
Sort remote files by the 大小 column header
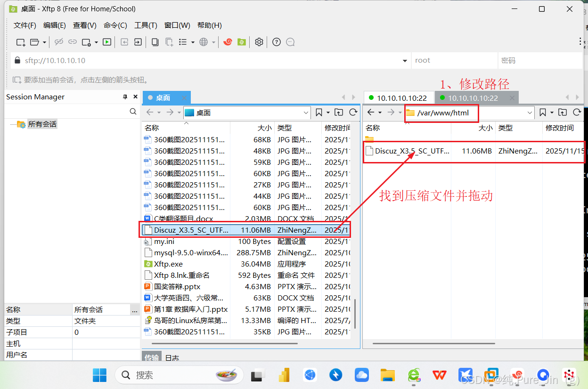click(x=486, y=128)
